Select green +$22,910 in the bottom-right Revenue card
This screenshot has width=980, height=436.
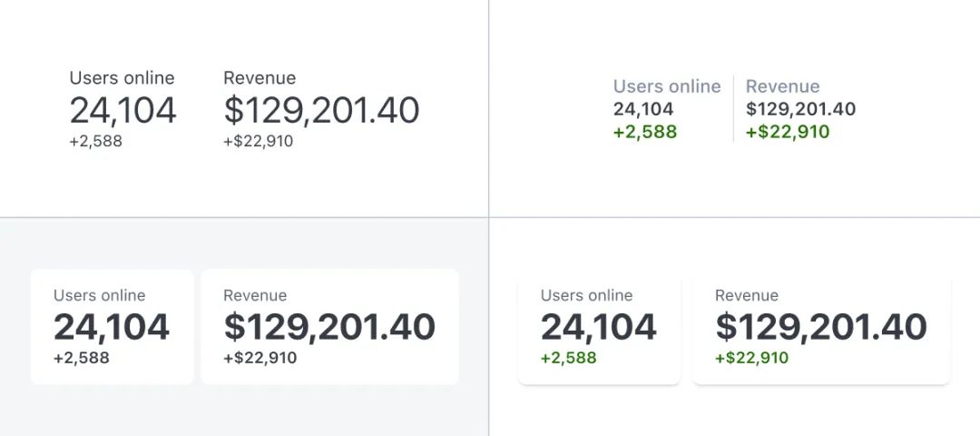[751, 358]
